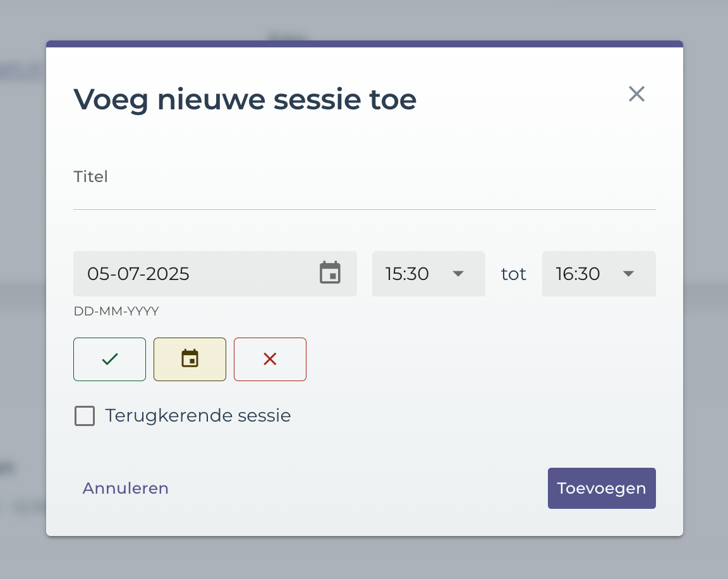Screen dimensions: 728x579
Task: Click the calendar icon inside the date field
Action: tap(331, 274)
